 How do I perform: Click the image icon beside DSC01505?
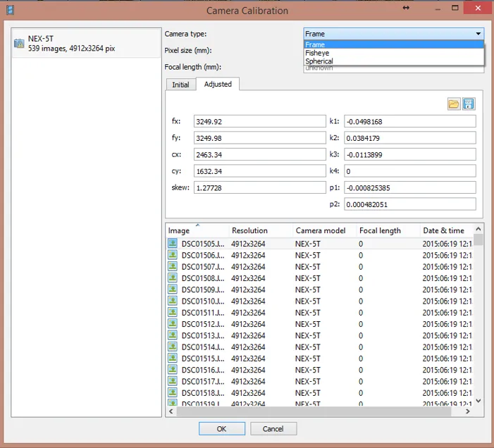pyautogui.click(x=173, y=244)
